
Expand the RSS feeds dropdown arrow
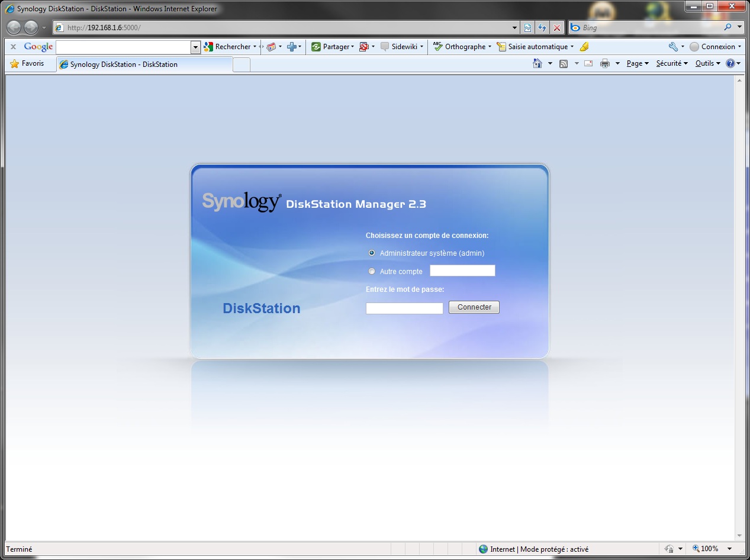576,63
